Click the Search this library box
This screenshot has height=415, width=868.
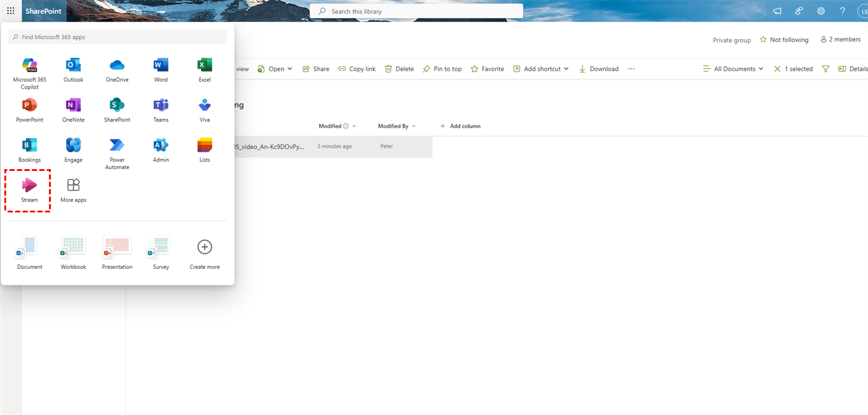[416, 11]
